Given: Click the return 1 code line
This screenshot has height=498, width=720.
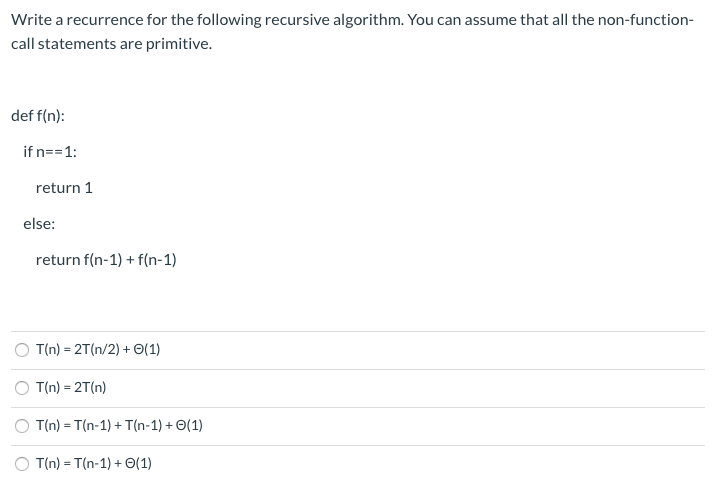Looking at the screenshot, I should (64, 188).
